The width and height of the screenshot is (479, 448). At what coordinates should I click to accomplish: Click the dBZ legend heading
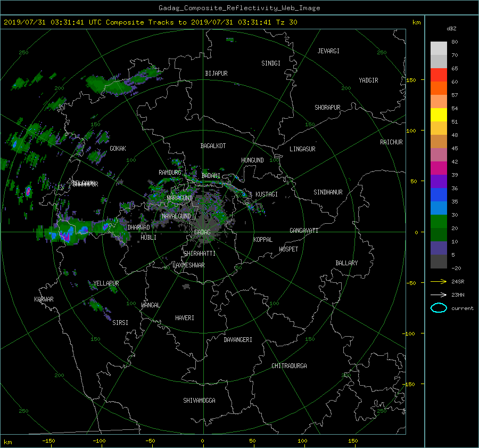pyautogui.click(x=451, y=28)
